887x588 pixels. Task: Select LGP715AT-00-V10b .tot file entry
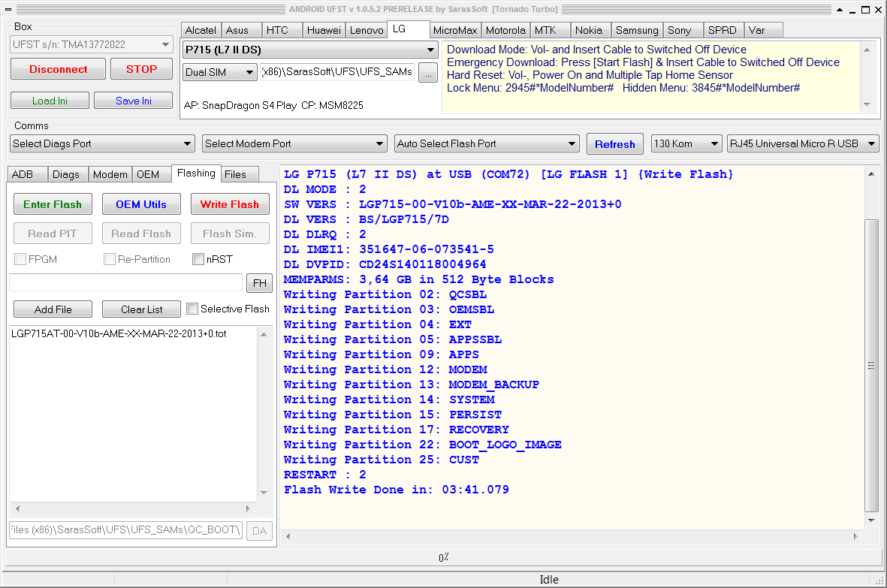pos(119,333)
